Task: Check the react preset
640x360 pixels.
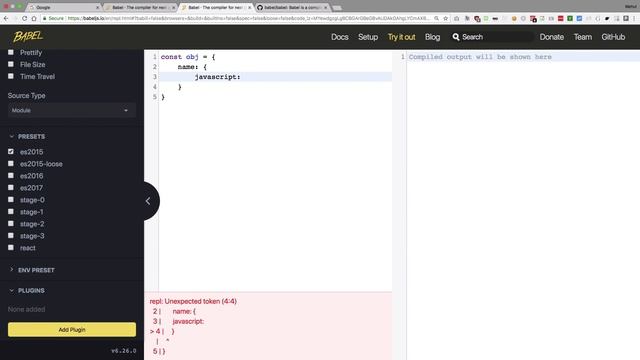Action: pyautogui.click(x=11, y=248)
